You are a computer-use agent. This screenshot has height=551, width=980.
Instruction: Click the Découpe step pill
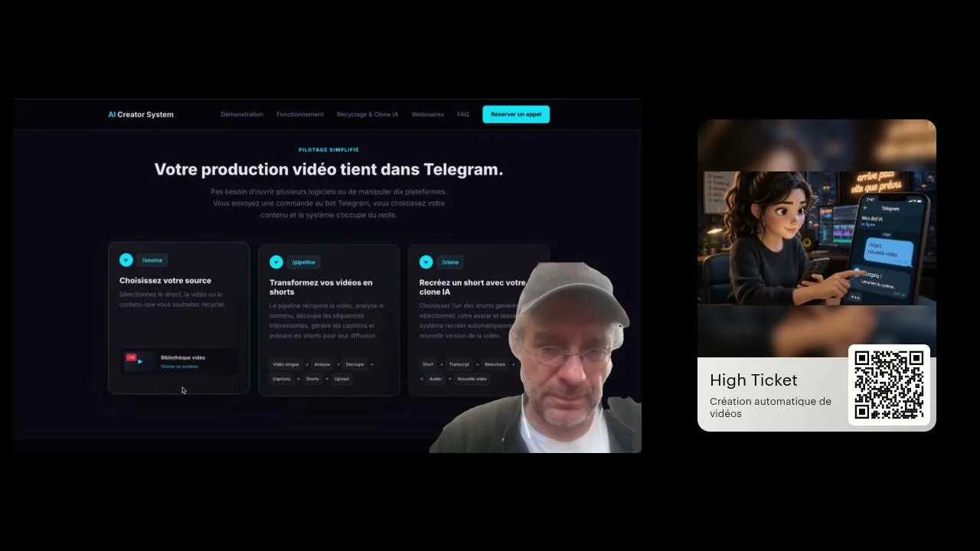tap(354, 364)
